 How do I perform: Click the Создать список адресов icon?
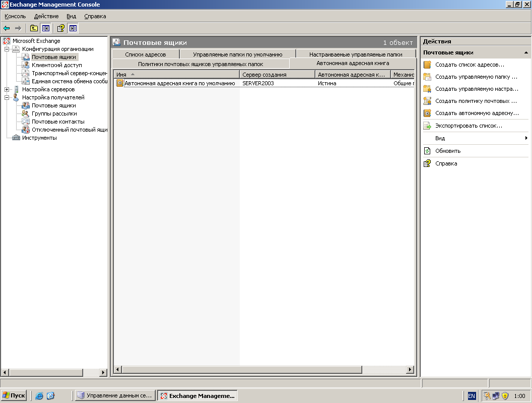coord(427,65)
